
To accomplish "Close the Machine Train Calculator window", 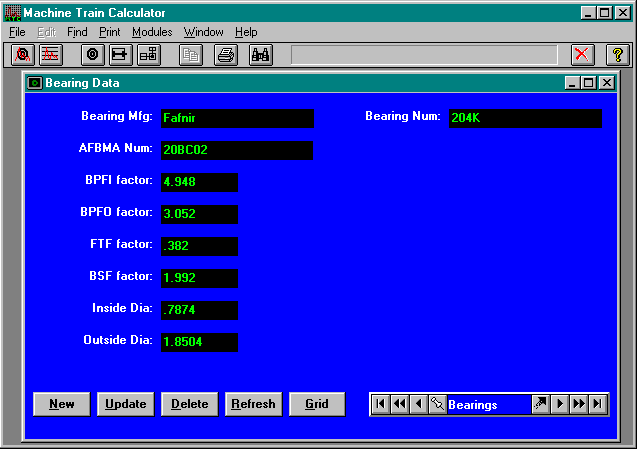I will [623, 13].
